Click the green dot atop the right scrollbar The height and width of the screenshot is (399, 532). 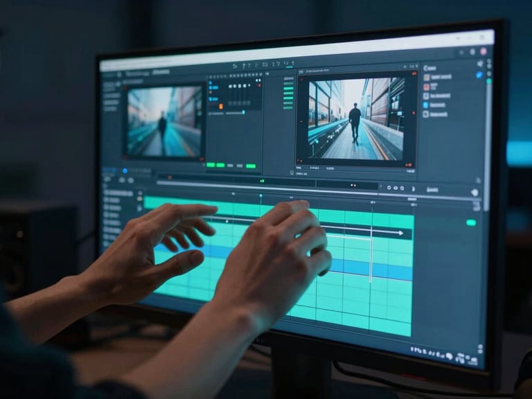tap(489, 82)
